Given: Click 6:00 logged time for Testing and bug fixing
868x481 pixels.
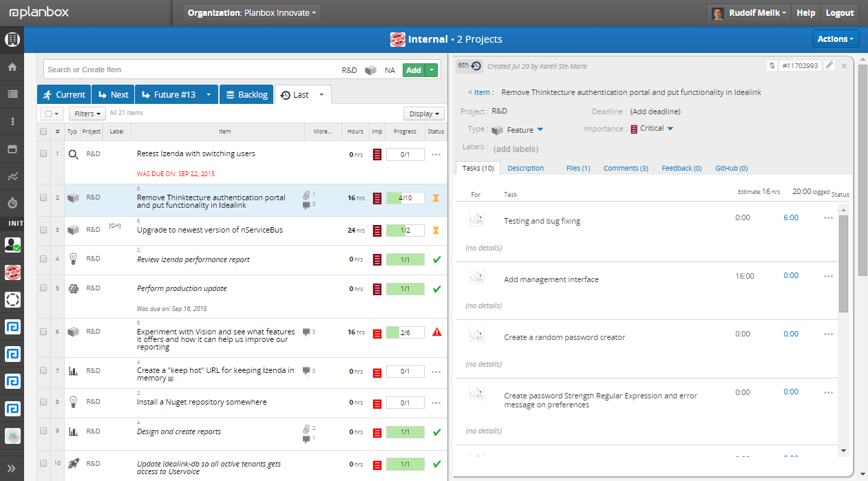Looking at the screenshot, I should pos(791,217).
